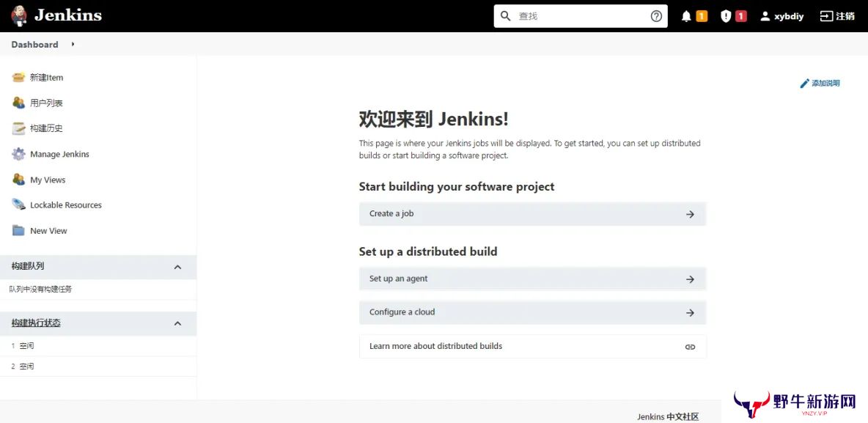Click link icon on Learn more row
868x423 pixels.
pyautogui.click(x=690, y=347)
